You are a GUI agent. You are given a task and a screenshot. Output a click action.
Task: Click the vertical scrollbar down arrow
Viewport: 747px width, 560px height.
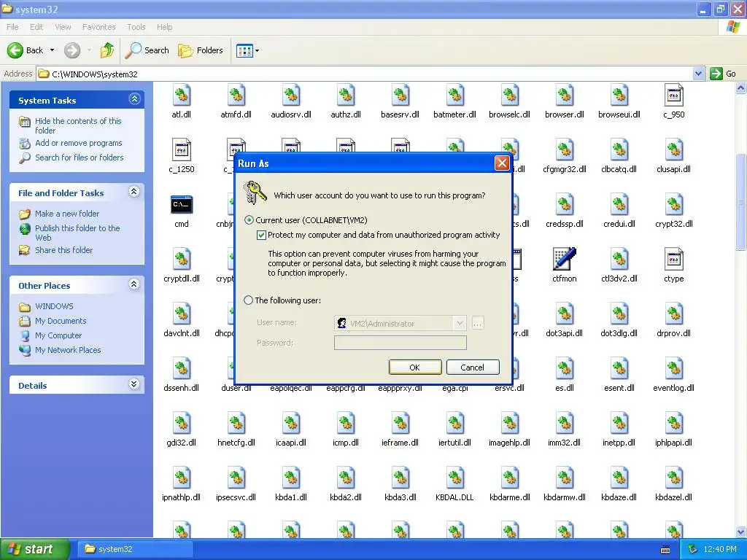741,532
